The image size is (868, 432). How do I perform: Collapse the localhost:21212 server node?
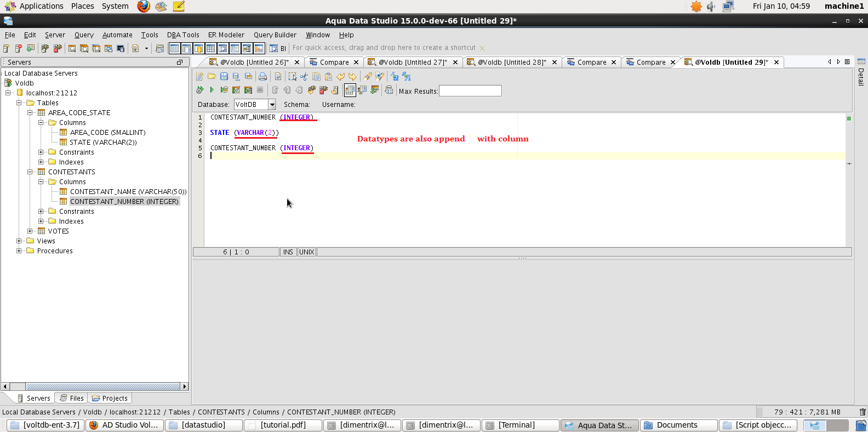(x=8, y=93)
